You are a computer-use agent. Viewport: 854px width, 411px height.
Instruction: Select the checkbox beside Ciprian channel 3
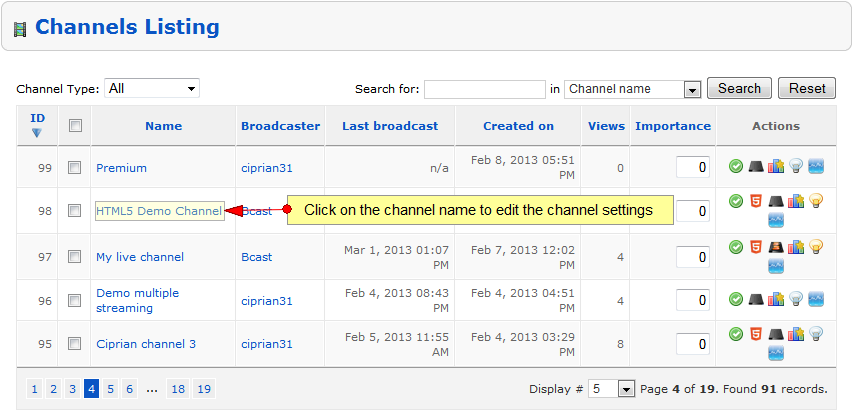75,343
